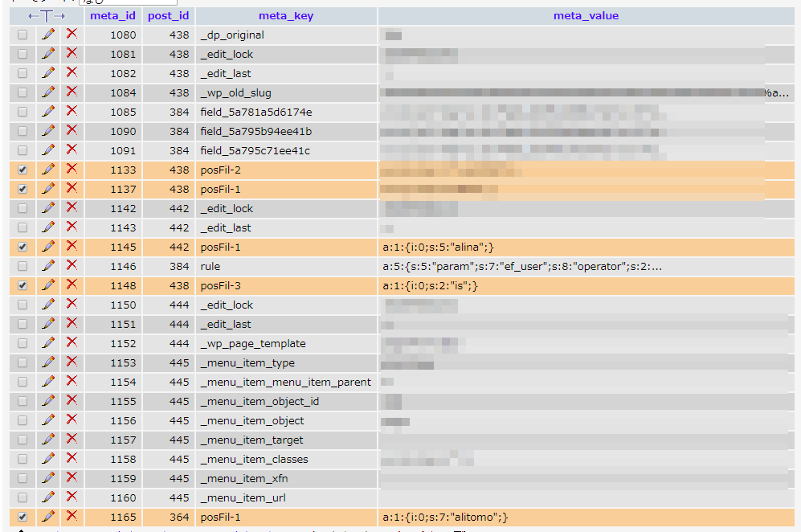Viewport: 801px width, 532px height.
Task: Delete row with meta_id 1085
Action: [72, 111]
